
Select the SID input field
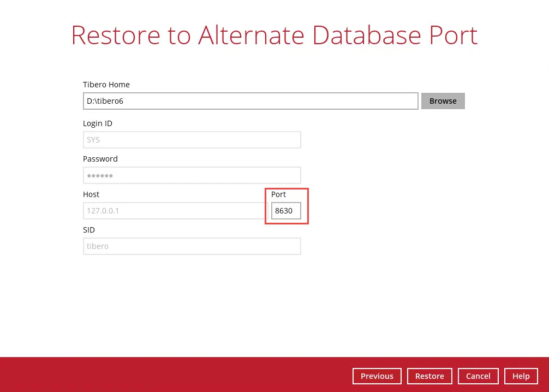192,246
